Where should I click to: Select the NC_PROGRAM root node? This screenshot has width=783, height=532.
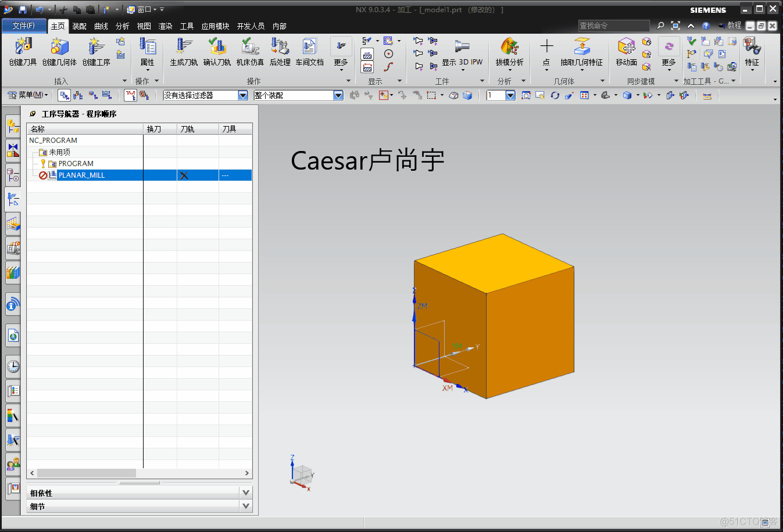[53, 141]
